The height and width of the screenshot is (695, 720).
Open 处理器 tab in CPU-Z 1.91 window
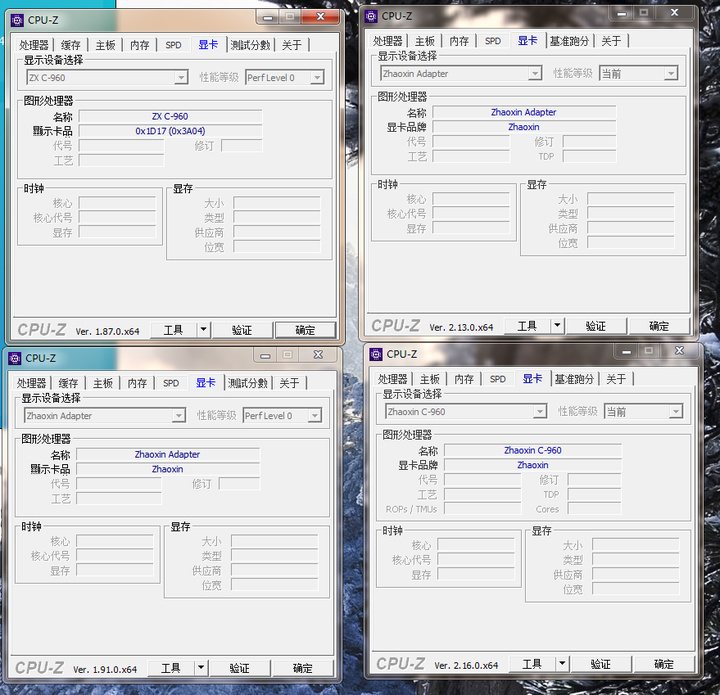point(32,383)
